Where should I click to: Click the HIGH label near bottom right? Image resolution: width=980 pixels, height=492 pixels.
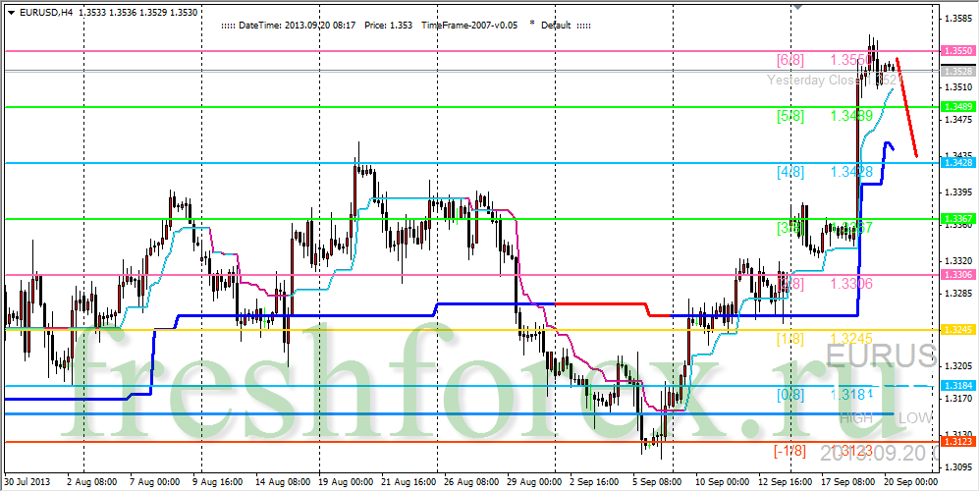pos(856,418)
